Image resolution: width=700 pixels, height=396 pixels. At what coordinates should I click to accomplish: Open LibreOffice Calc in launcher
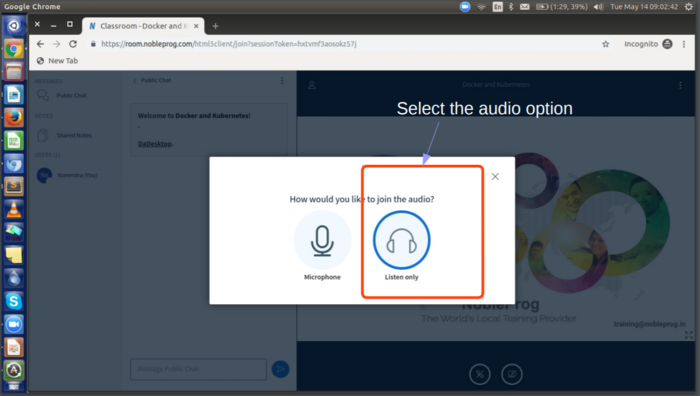[x=14, y=141]
